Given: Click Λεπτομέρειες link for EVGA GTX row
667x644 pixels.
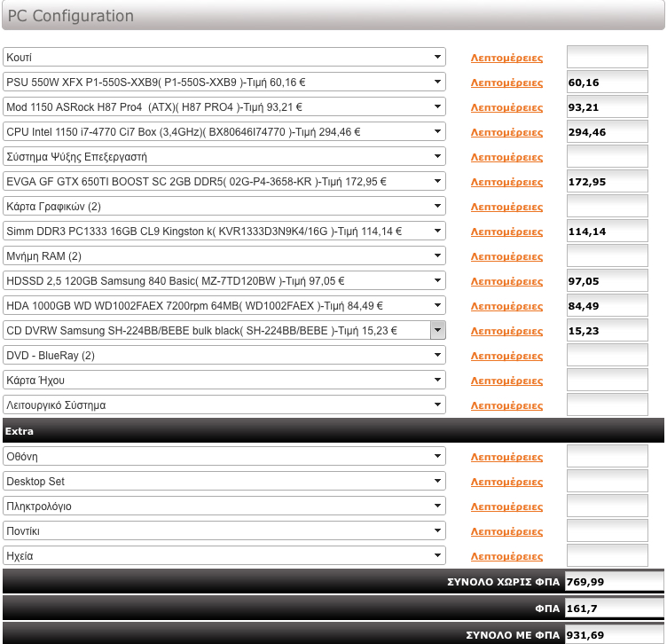Looking at the screenshot, I should coord(506,182).
